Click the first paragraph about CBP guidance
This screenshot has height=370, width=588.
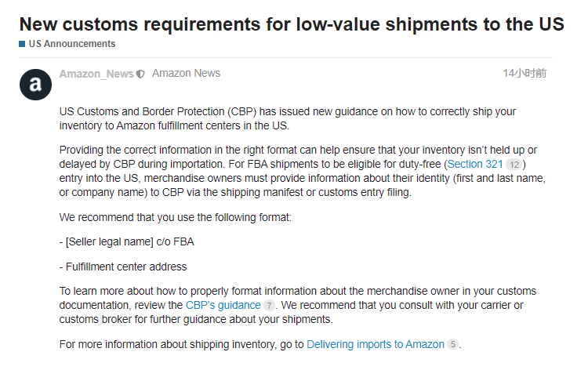[287, 118]
